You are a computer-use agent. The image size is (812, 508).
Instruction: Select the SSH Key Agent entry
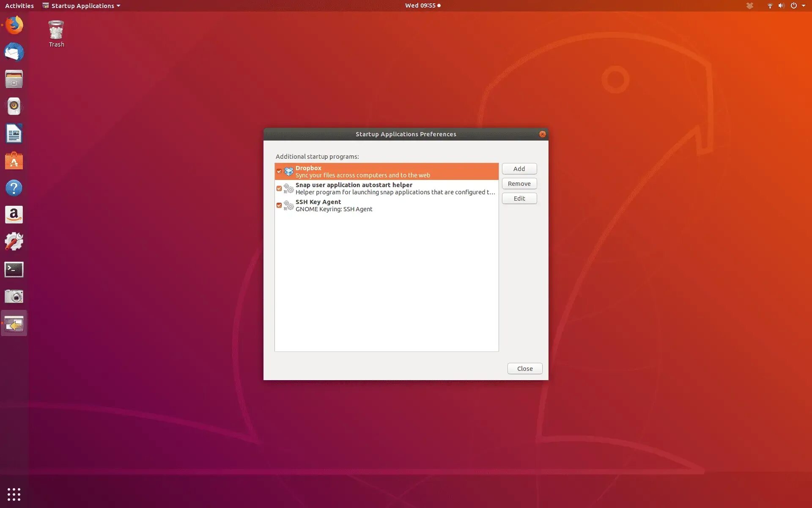point(381,205)
